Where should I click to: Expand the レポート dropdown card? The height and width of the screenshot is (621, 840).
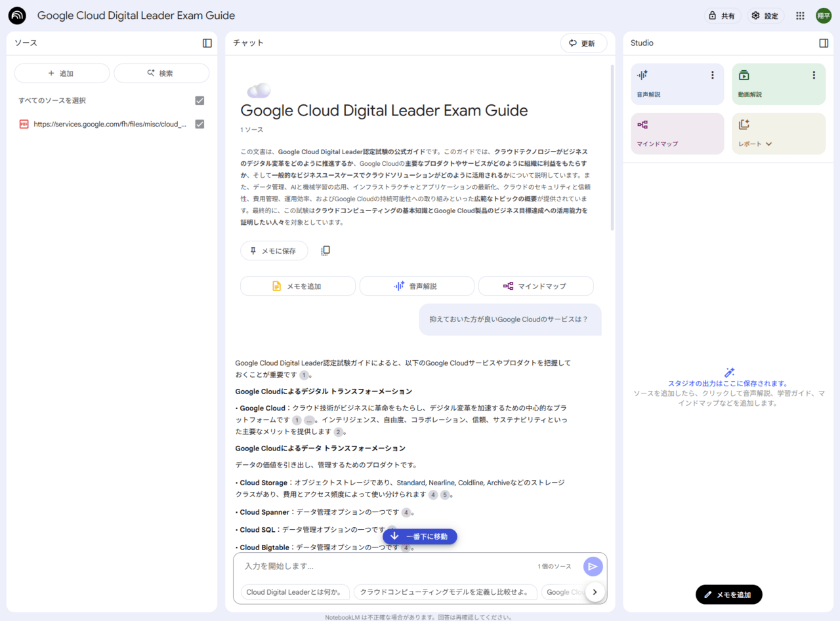[x=778, y=134]
